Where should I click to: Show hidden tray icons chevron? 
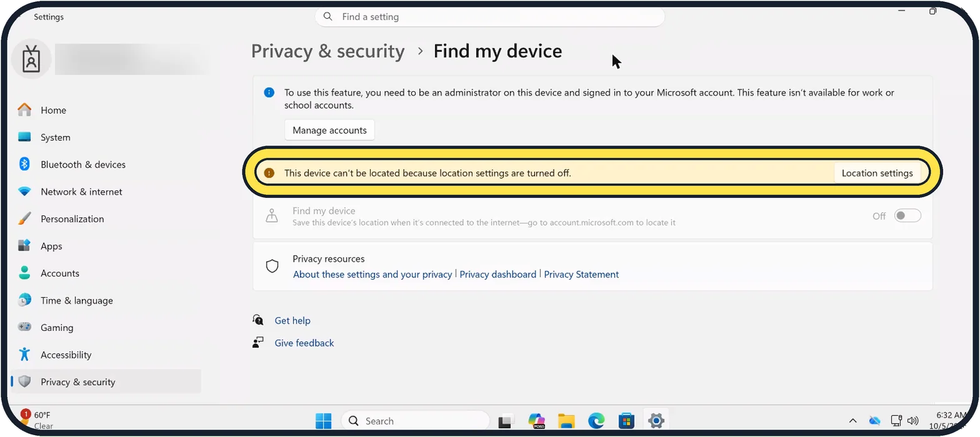click(x=852, y=421)
